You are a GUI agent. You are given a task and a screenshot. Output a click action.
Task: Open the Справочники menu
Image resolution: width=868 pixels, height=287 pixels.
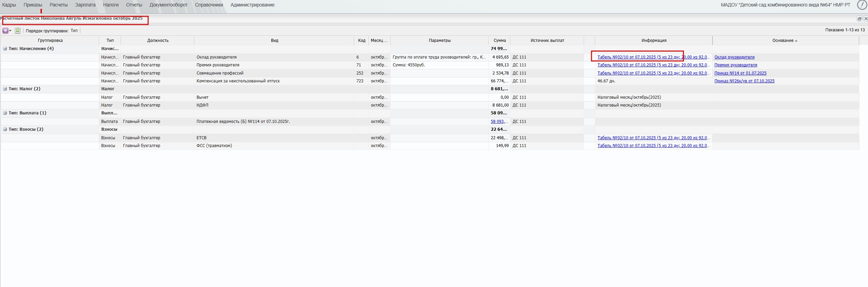pyautogui.click(x=209, y=5)
